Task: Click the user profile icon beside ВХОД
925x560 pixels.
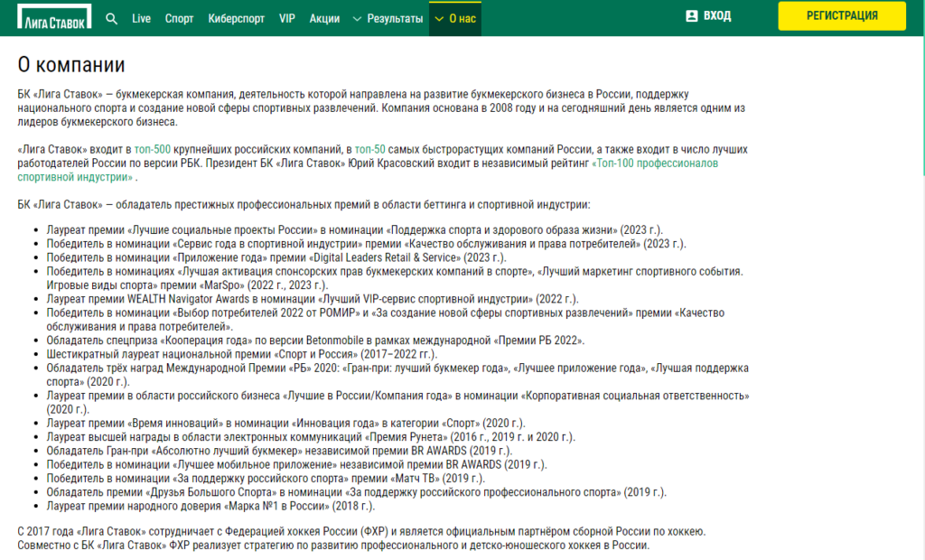Action: pyautogui.click(x=692, y=16)
